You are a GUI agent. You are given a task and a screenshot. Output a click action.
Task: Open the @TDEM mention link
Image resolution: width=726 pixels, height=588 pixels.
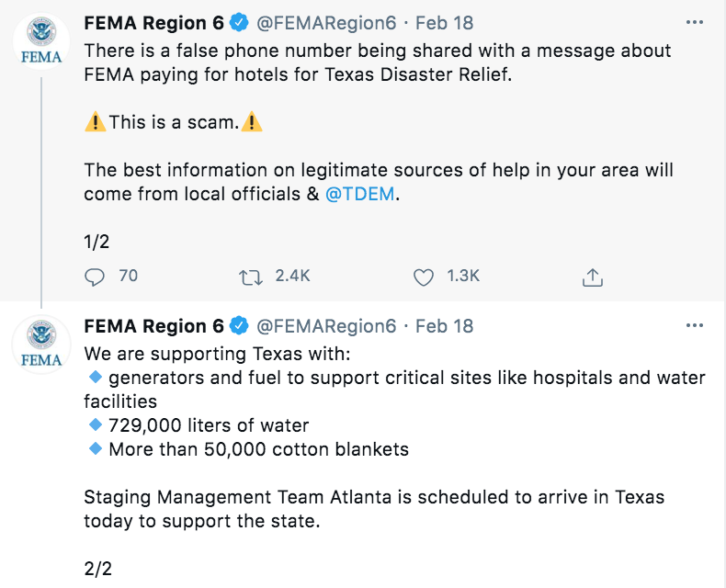point(359,194)
